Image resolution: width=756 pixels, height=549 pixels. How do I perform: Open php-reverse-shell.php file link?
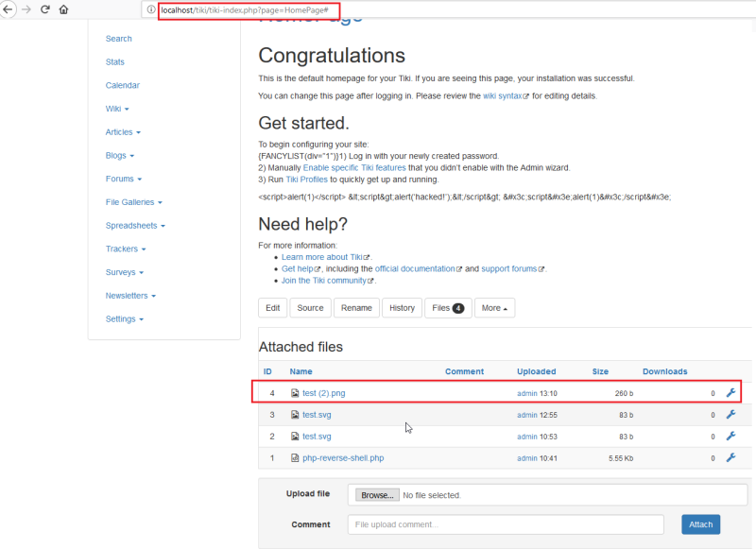pyautogui.click(x=343, y=458)
